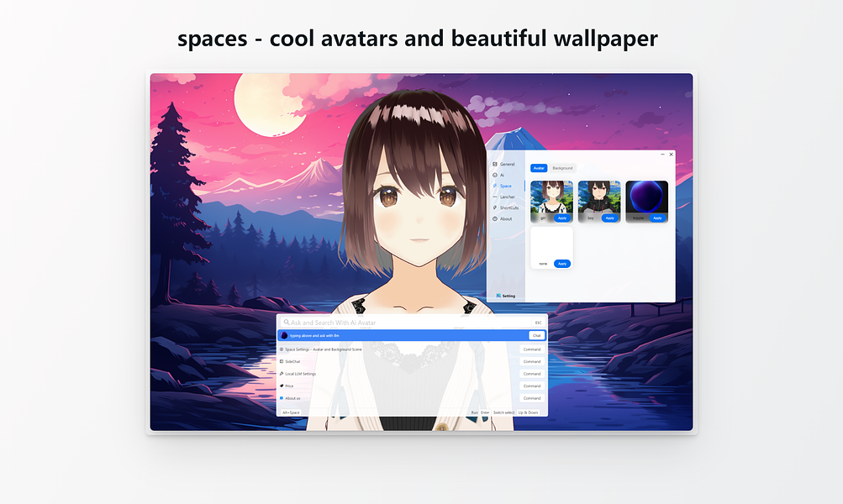Apply the none avatar option
This screenshot has width=843, height=504.
click(x=561, y=264)
